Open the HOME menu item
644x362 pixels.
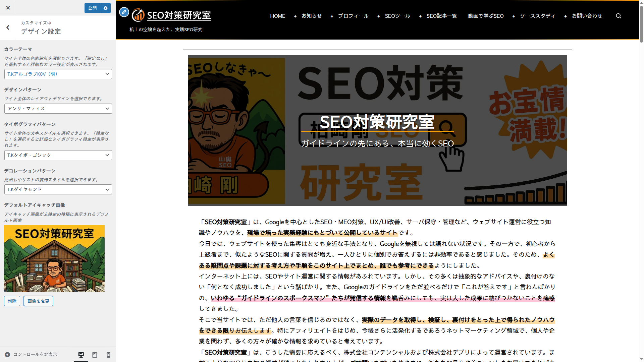(277, 16)
